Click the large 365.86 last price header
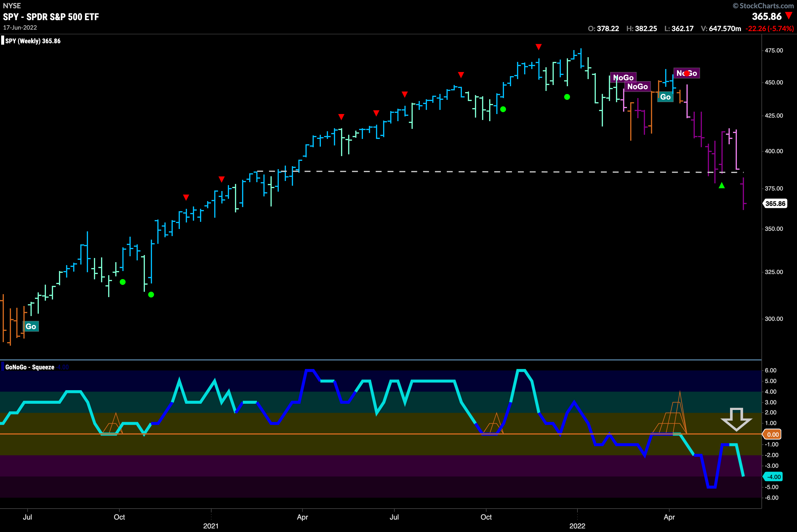Viewport: 797px width, 532px height. [766, 16]
